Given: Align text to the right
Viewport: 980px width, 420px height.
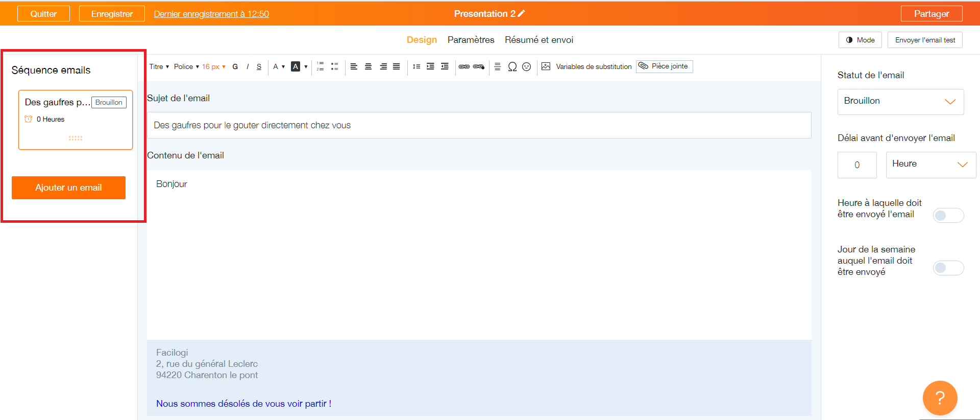Looking at the screenshot, I should pos(383,66).
